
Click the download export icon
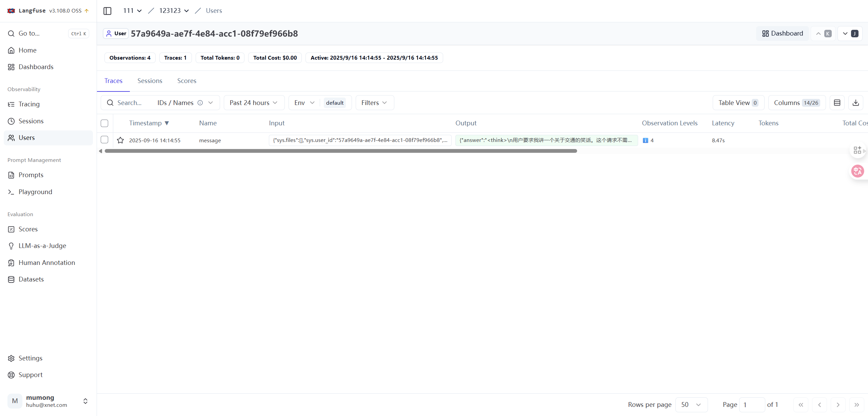(856, 103)
